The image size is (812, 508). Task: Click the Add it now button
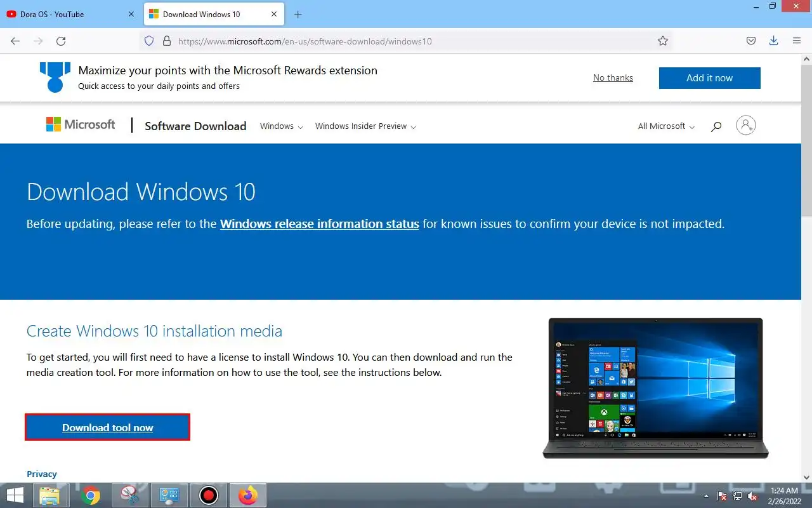pyautogui.click(x=709, y=78)
